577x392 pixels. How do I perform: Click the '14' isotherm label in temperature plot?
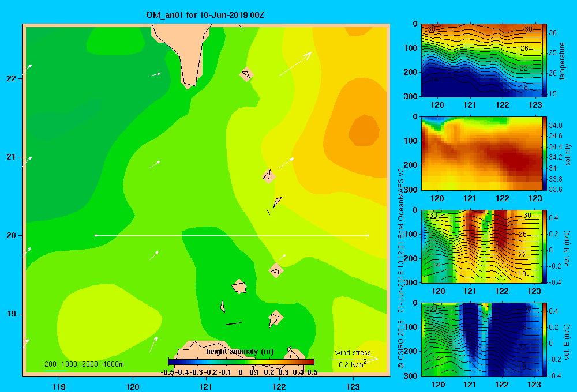(434, 79)
